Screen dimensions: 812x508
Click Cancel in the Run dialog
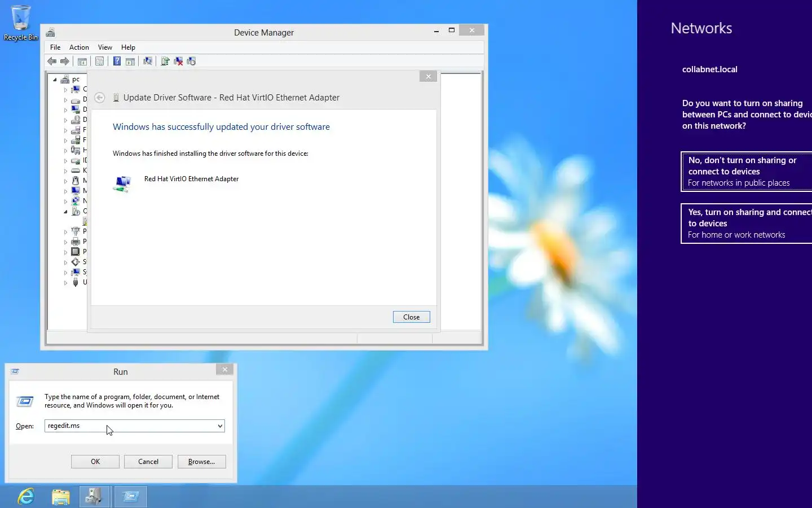(148, 462)
